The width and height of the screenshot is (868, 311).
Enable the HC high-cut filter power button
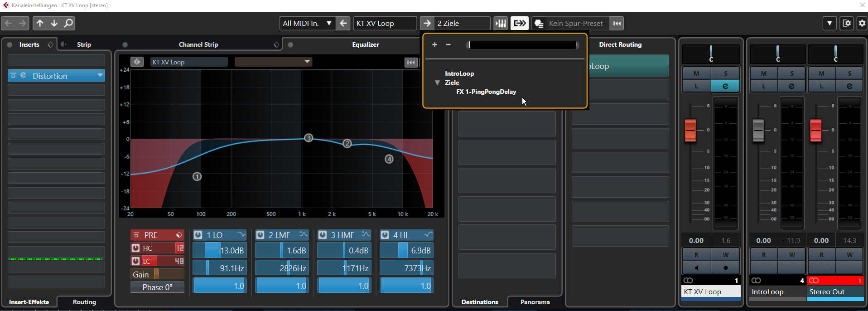[x=135, y=248]
